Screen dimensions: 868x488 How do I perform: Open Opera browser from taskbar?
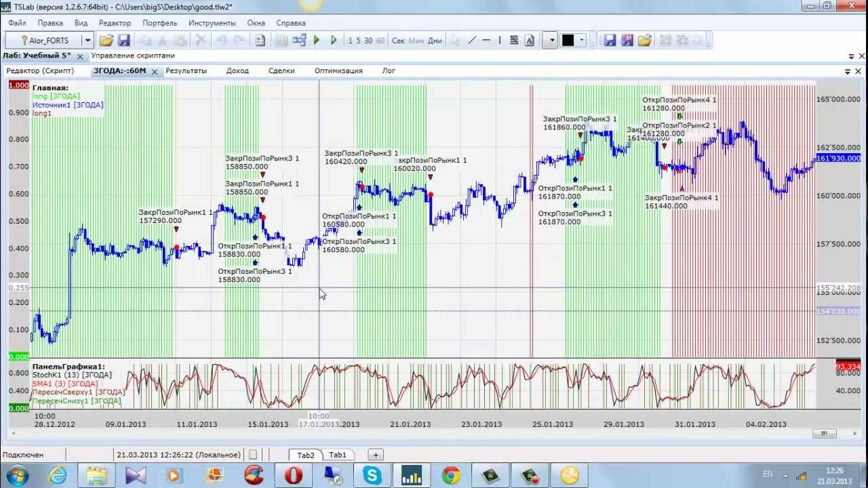[293, 475]
